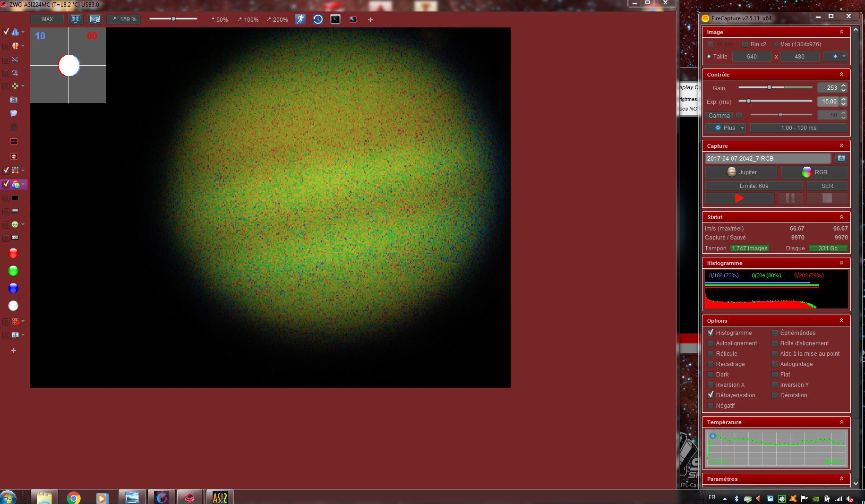Open Google Chrome from the taskbar
The width and height of the screenshot is (865, 504).
73,498
